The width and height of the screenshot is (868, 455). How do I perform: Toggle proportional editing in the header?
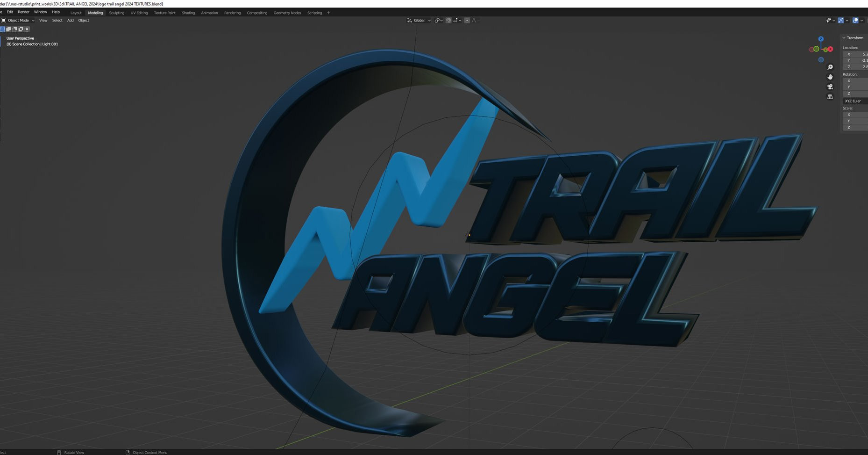(x=467, y=21)
